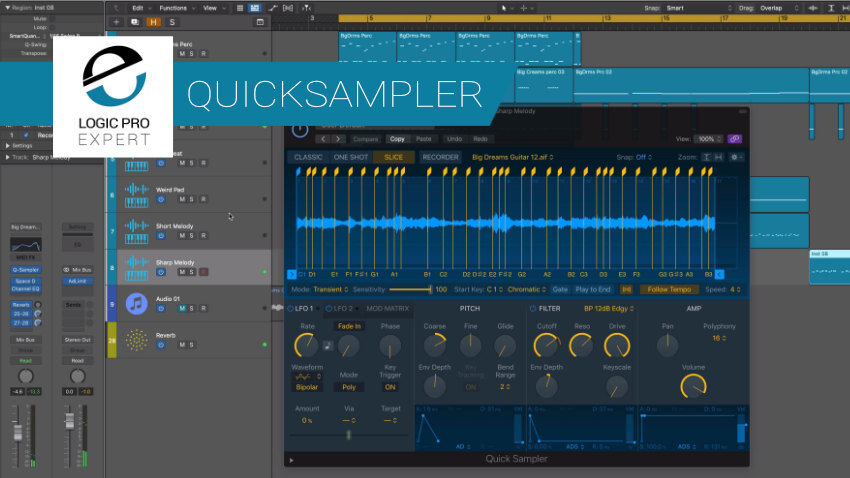Viewport: 850px width, 478px height.
Task: Toggle the Gate button
Action: [560, 289]
